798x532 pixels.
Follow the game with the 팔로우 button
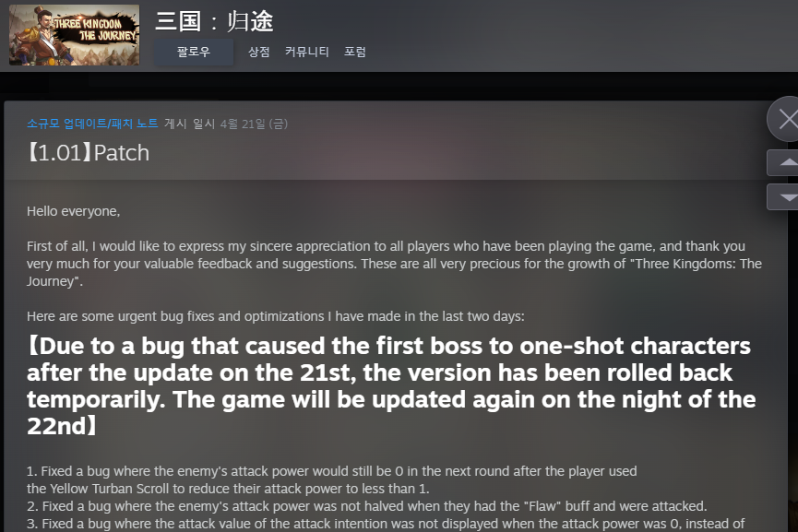click(194, 52)
